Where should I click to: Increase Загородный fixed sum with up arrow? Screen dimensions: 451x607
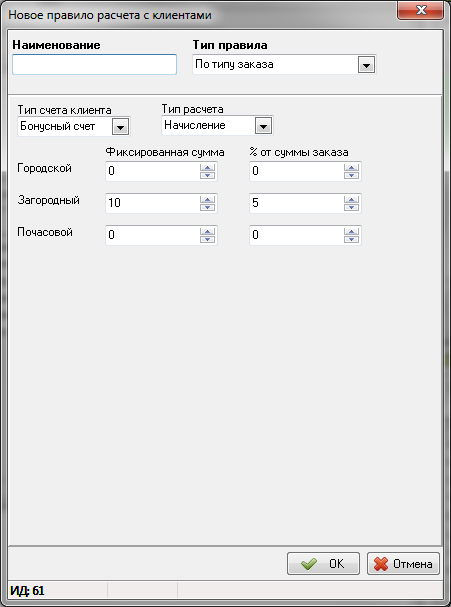click(x=207, y=199)
